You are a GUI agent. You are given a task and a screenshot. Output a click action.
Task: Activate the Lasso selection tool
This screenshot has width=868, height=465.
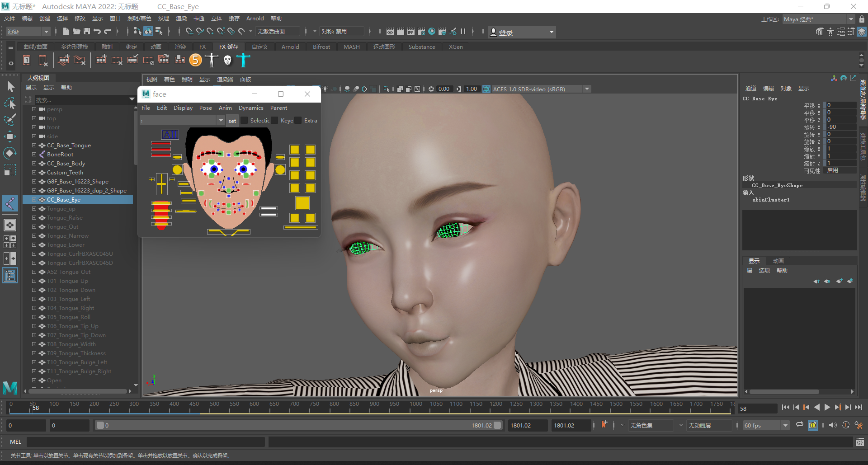tap(10, 103)
